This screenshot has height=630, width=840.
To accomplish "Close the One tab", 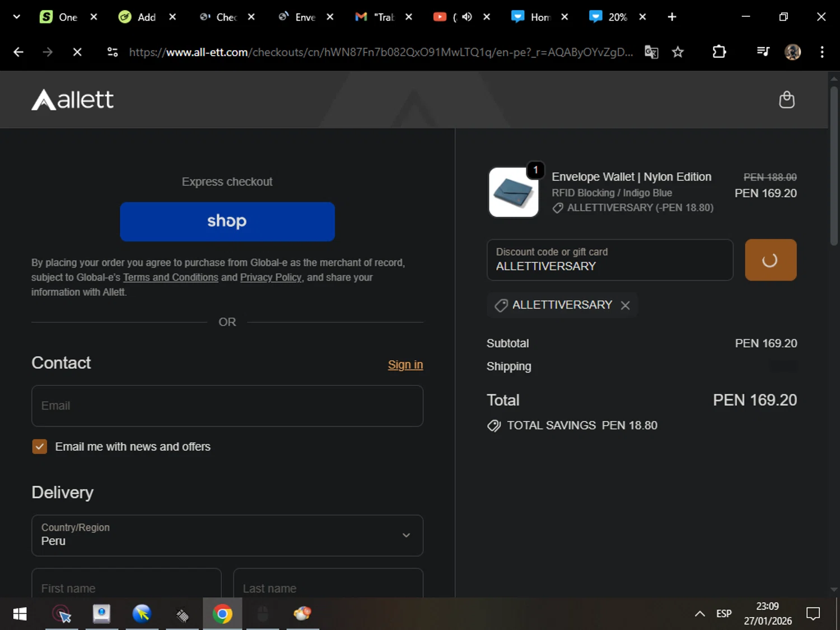I will click(x=94, y=17).
